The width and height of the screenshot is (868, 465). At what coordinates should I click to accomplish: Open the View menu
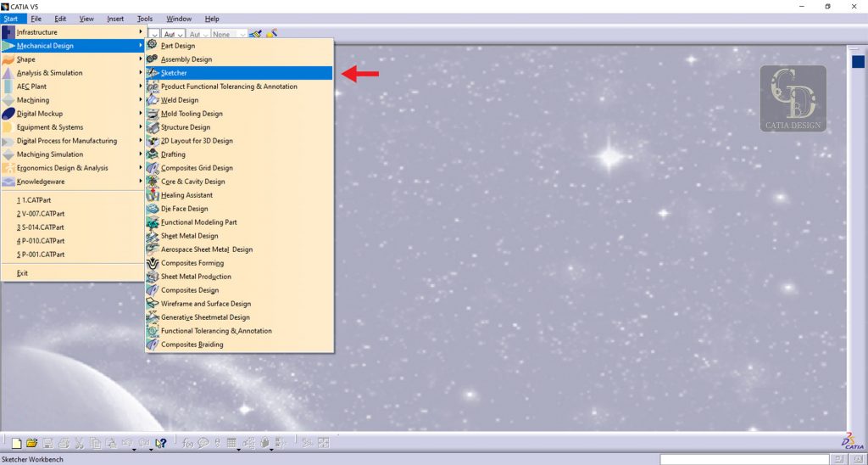(x=86, y=19)
